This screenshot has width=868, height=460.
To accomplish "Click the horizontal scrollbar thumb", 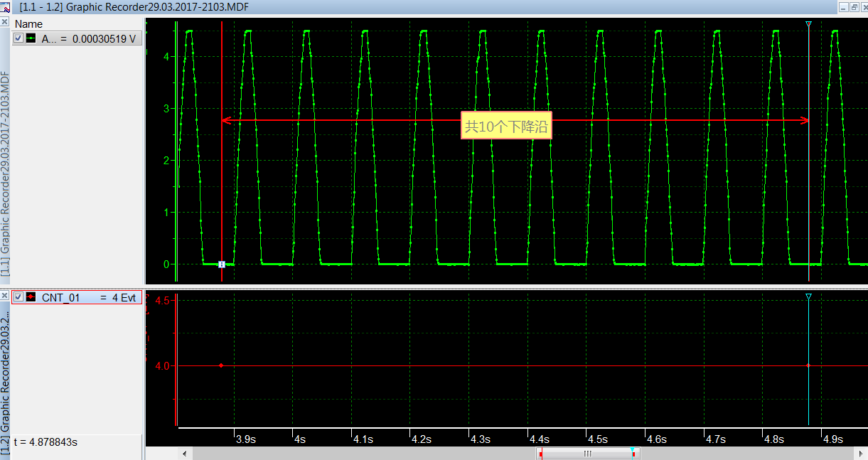I will tap(587, 453).
